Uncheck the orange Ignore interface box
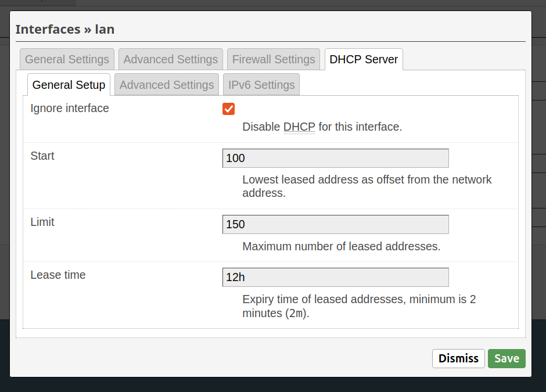The width and height of the screenshot is (546, 392). [228, 109]
